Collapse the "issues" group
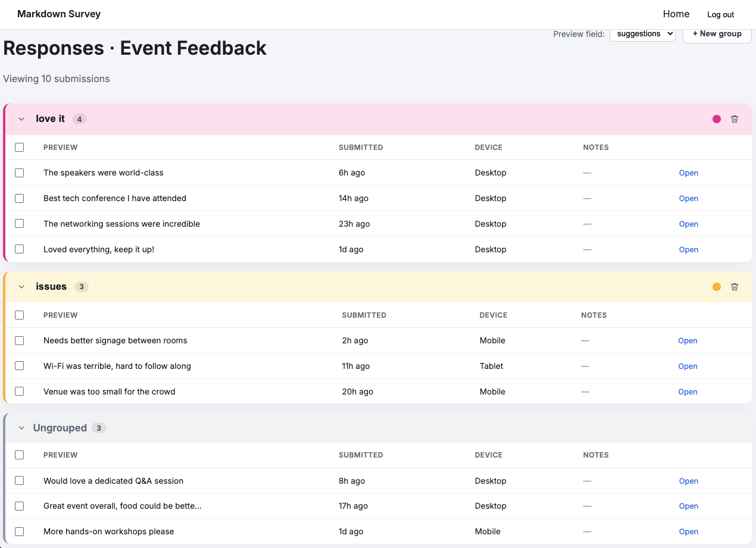756x548 pixels. click(21, 286)
